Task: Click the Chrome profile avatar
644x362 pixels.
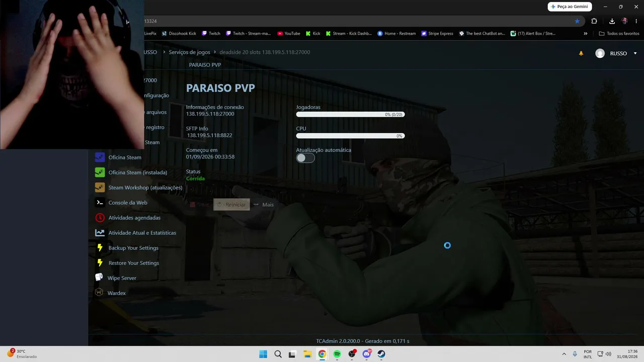Action: pyautogui.click(x=624, y=21)
